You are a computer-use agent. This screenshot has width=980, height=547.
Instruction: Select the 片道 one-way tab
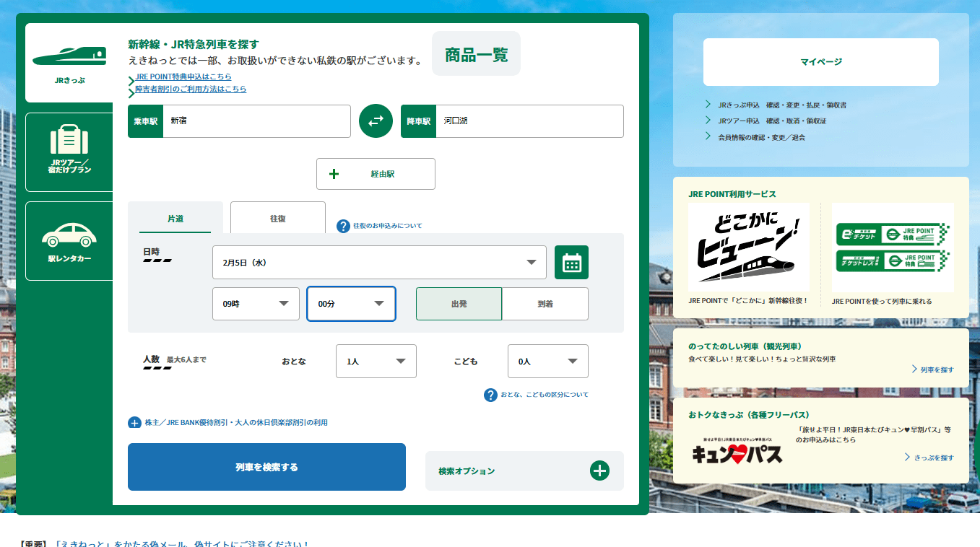tap(175, 218)
